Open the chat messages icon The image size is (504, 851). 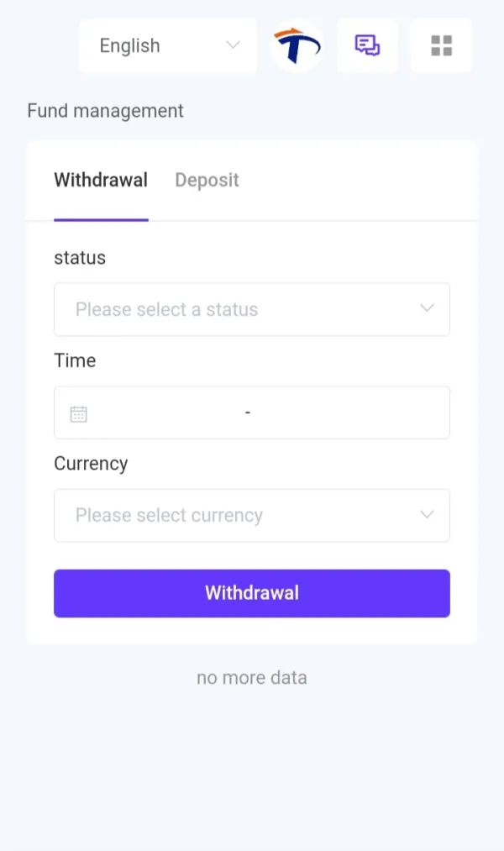(x=367, y=45)
